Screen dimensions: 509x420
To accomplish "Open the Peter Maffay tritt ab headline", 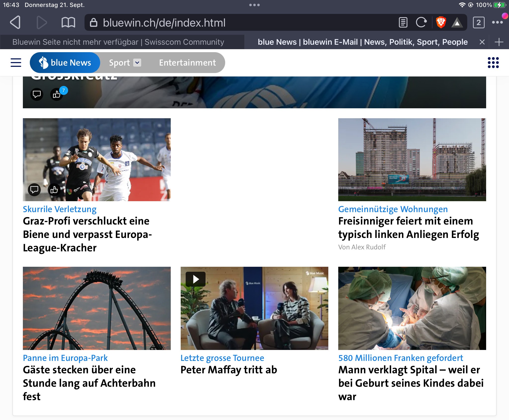I will point(229,370).
